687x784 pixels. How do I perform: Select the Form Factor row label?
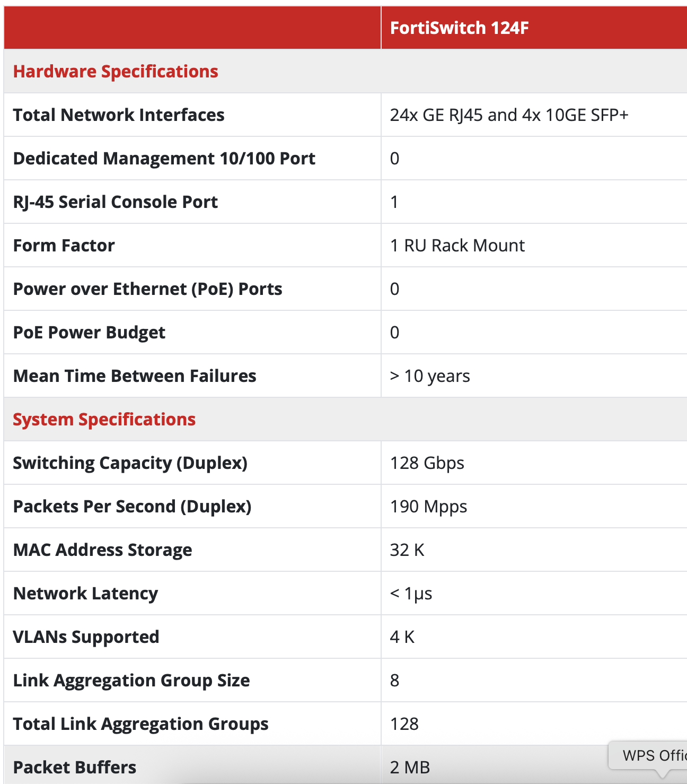pos(64,245)
